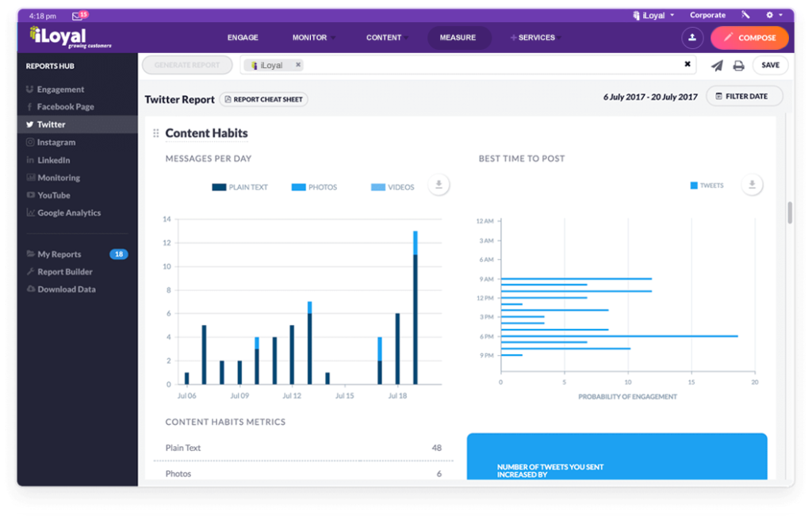Click the upload icon button near Compose
Screen dimensions: 812x520
click(x=691, y=38)
